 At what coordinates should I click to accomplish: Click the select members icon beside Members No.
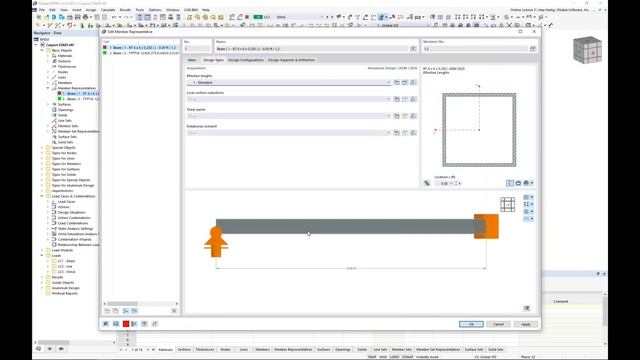532,49
